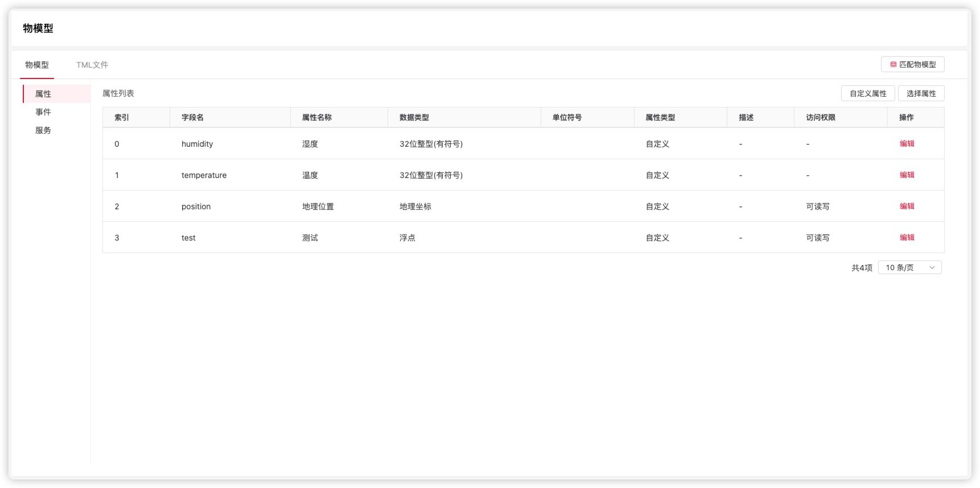Click 编辑 for the test property

(907, 238)
